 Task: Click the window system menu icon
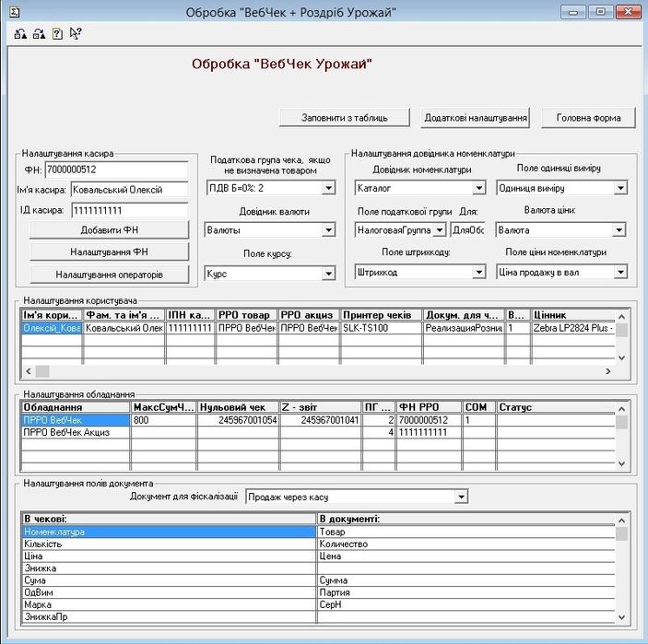(15, 12)
